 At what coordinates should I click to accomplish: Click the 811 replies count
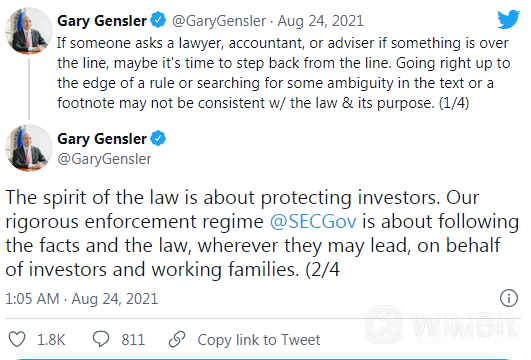coord(133,340)
